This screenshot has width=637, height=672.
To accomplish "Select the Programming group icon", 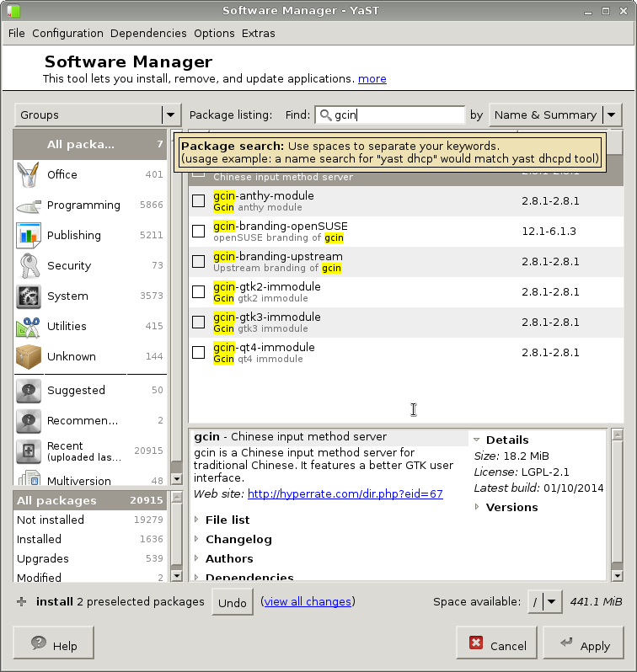I will pyautogui.click(x=29, y=205).
